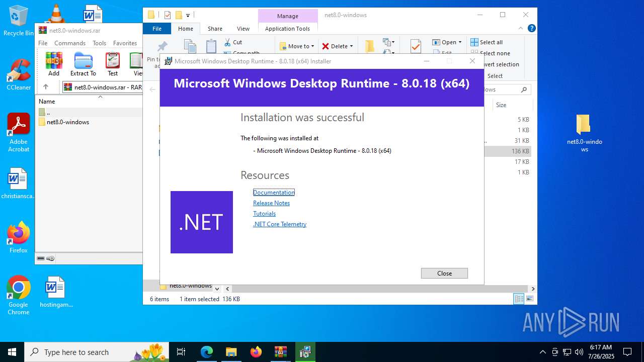Click the New folder icon in ribbon
Viewport: 644px width, 362px height.
tap(369, 46)
